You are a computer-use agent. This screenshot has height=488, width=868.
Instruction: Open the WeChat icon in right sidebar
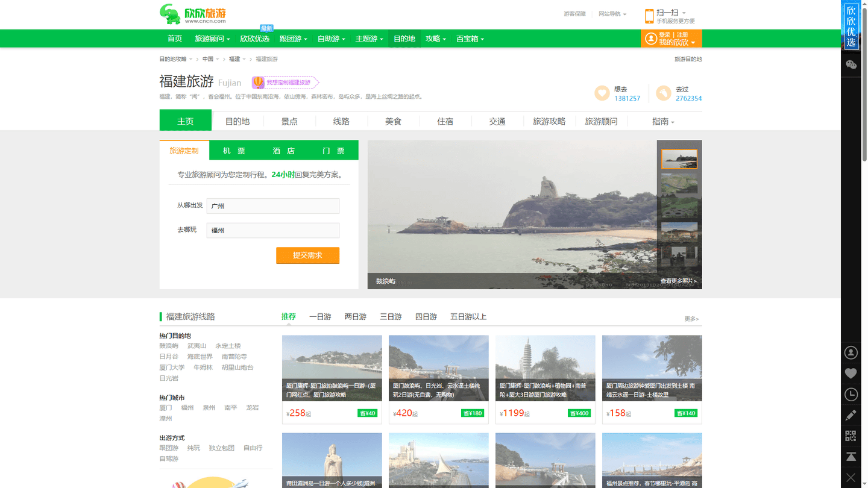(851, 64)
